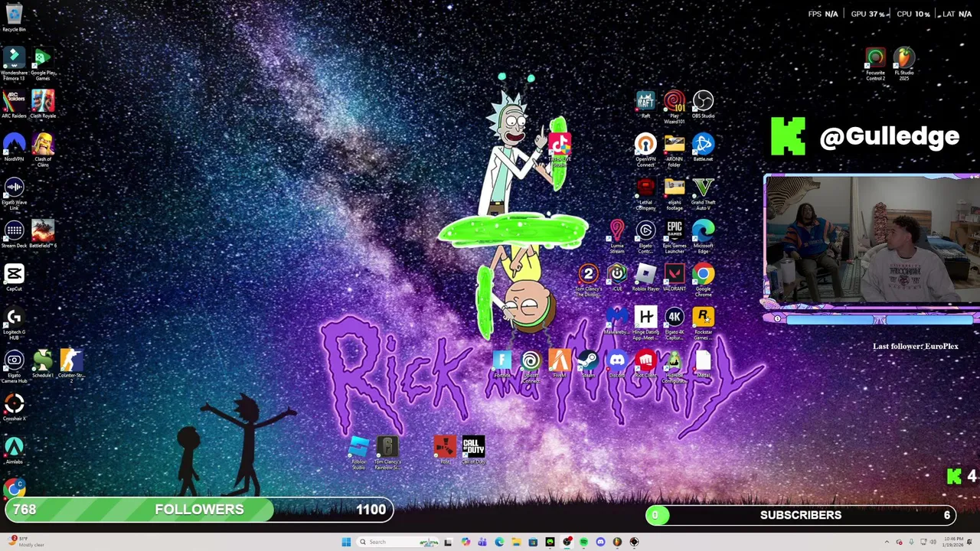Image resolution: width=980 pixels, height=551 pixels.
Task: Launch the Elgato 4K Capture icon
Action: (x=675, y=324)
